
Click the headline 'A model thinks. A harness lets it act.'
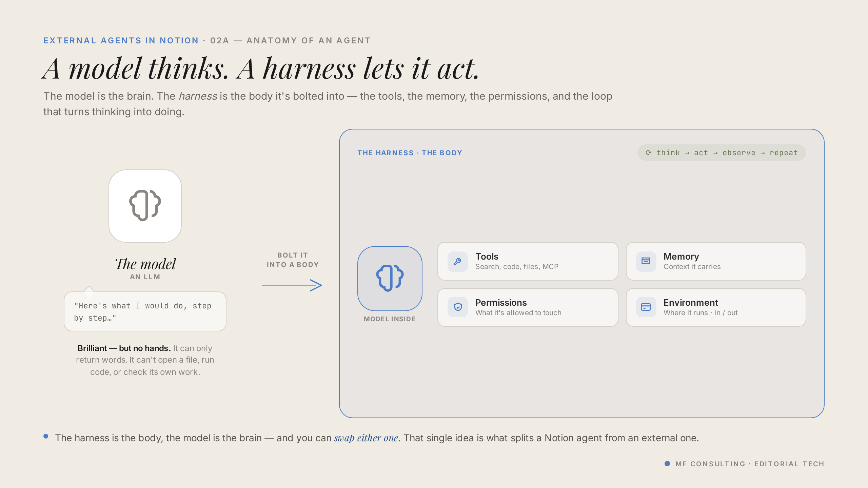261,69
